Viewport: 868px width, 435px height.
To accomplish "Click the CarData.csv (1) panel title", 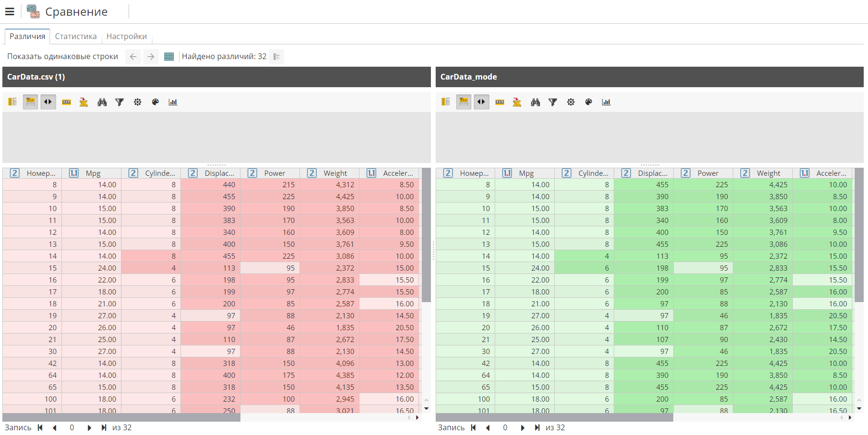I will point(36,77).
